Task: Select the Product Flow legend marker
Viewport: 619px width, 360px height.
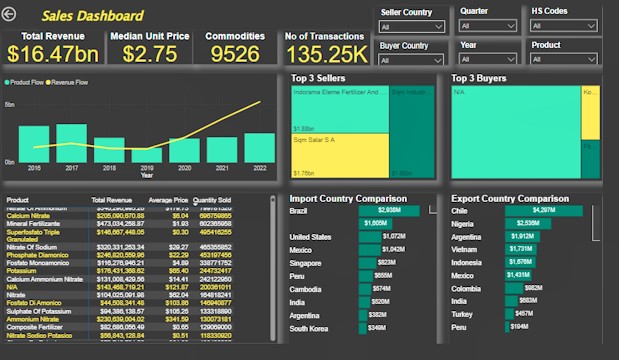Action: [x=7, y=82]
